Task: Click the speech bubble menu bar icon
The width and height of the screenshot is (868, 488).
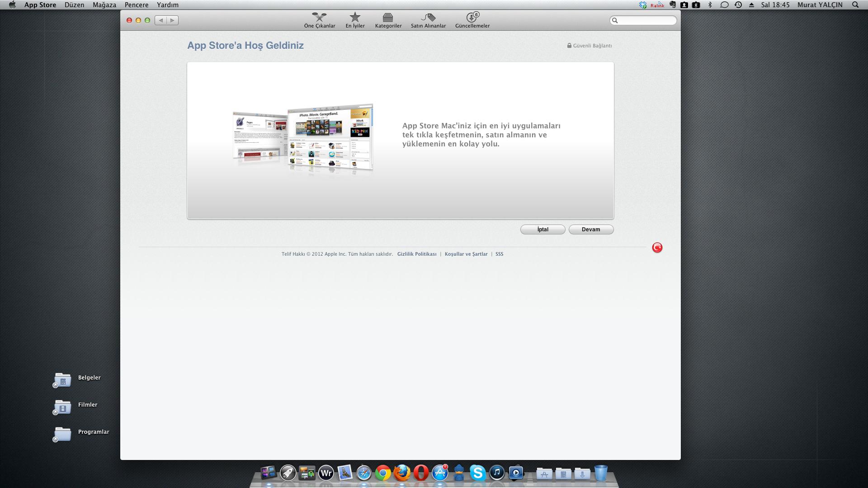Action: click(724, 5)
